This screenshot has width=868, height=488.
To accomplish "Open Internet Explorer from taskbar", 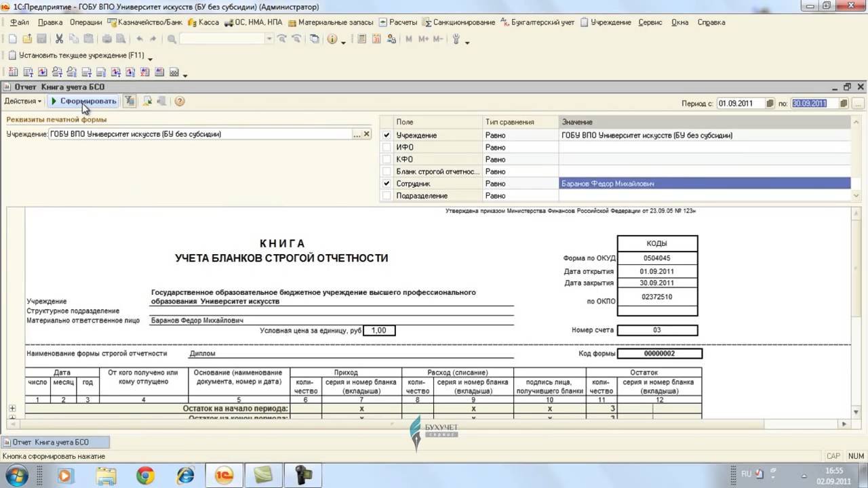I will click(185, 476).
